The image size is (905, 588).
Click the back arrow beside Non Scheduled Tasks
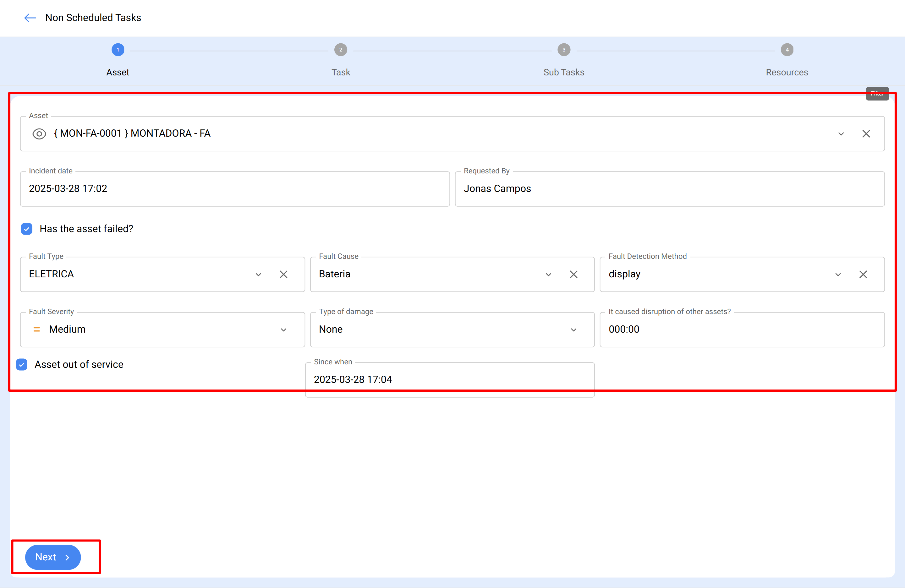pyautogui.click(x=30, y=18)
